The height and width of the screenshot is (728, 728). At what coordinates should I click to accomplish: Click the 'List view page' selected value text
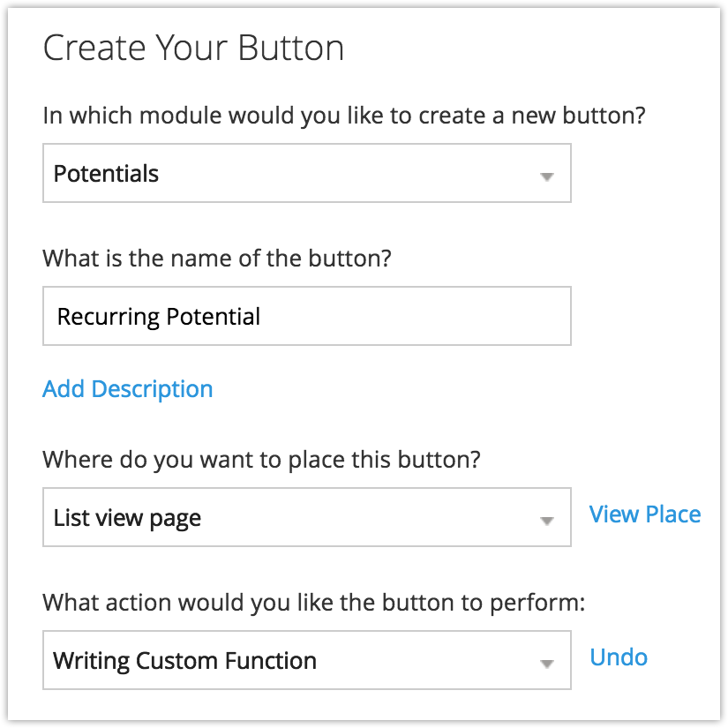point(127,518)
